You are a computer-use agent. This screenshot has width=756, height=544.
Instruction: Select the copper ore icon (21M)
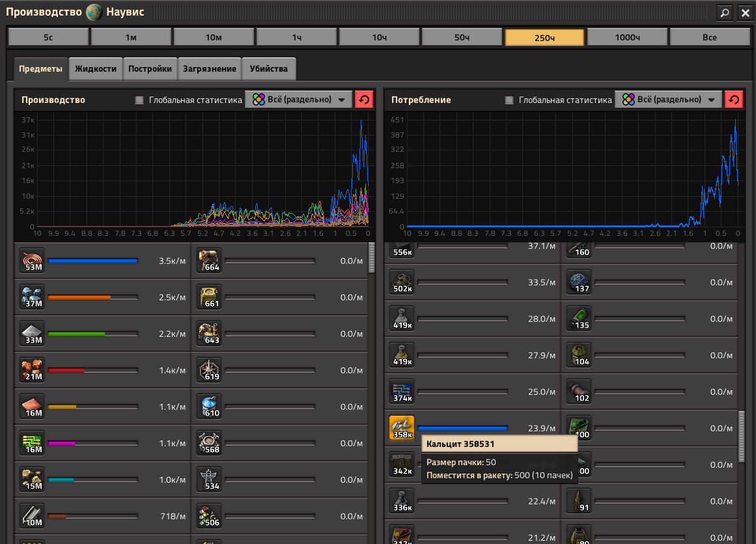[32, 370]
